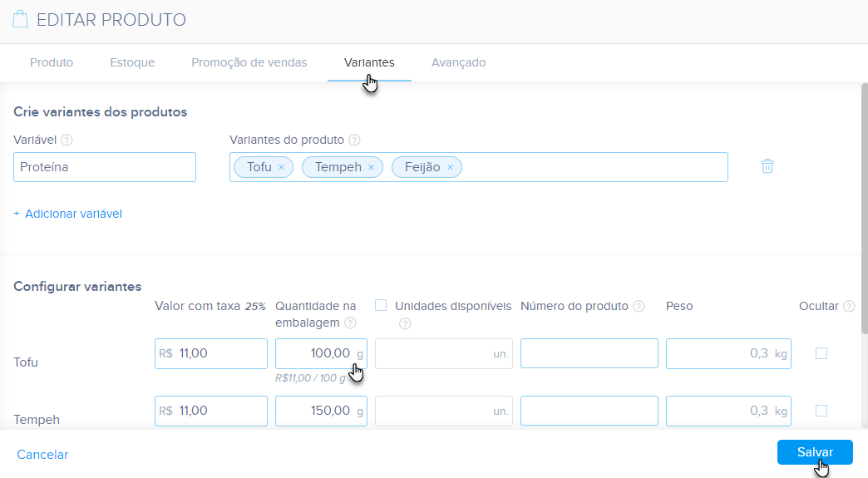Switch to the Estoque tab
Image resolution: width=868 pixels, height=478 pixels.
132,62
